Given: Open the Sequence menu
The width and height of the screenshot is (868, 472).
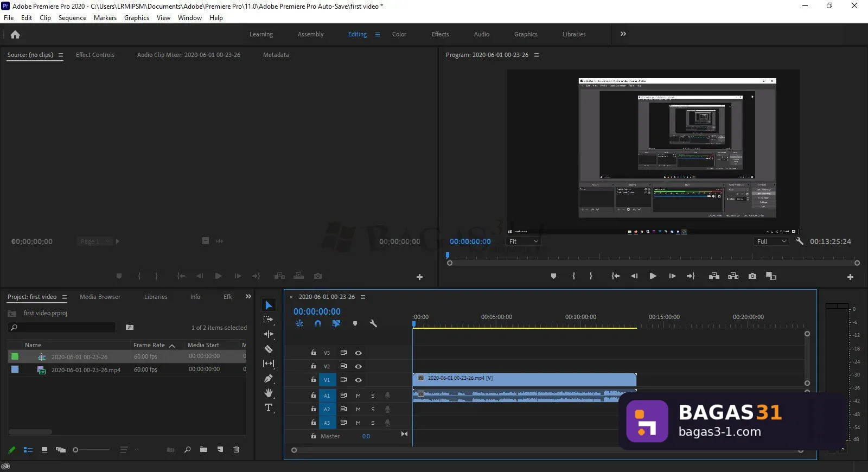Looking at the screenshot, I should point(72,18).
